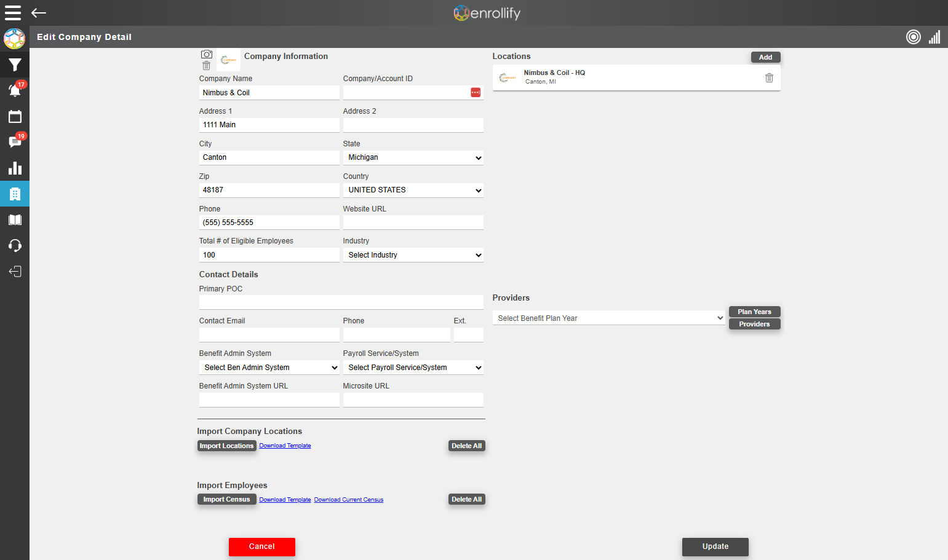Open the State dropdown showing Michigan
948x560 pixels.
(x=413, y=157)
